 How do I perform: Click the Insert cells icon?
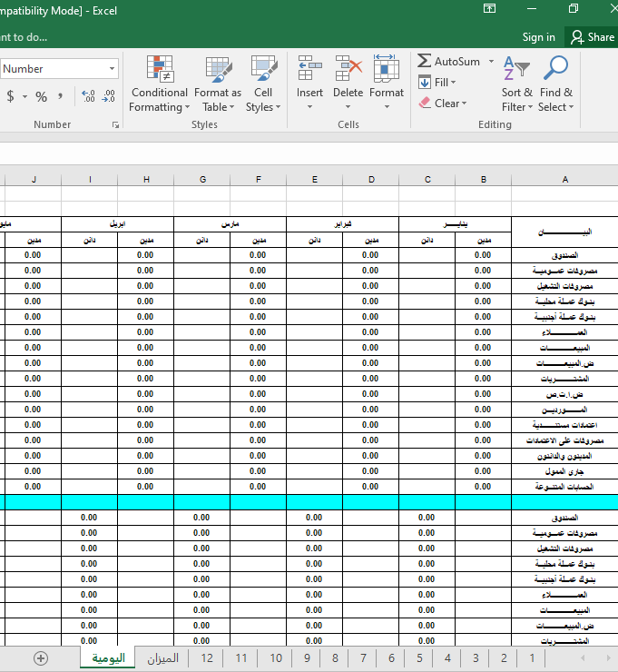pyautogui.click(x=309, y=70)
